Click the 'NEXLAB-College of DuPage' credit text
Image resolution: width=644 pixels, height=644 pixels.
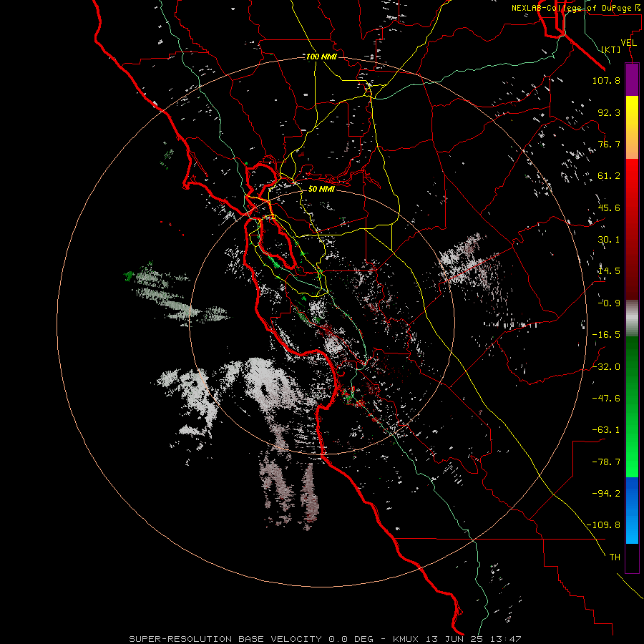(x=571, y=8)
